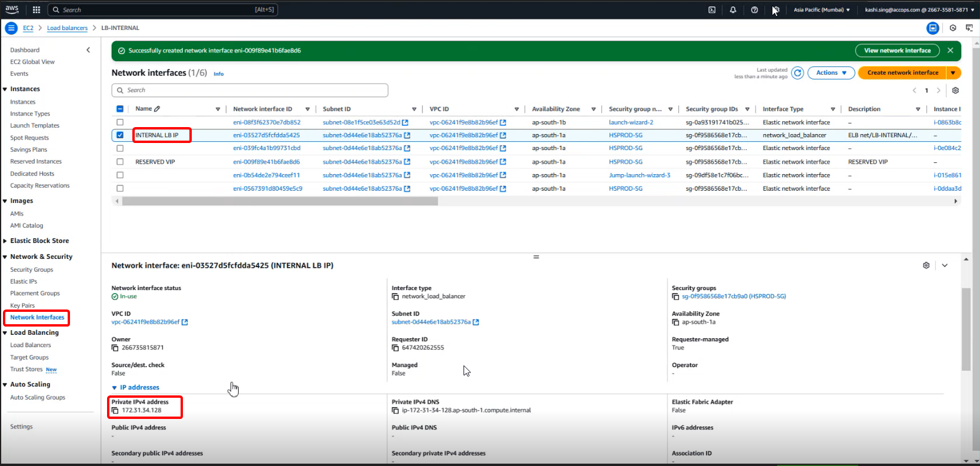Image resolution: width=980 pixels, height=466 pixels.
Task: Go to Target Groups in sidebar
Action: click(29, 358)
